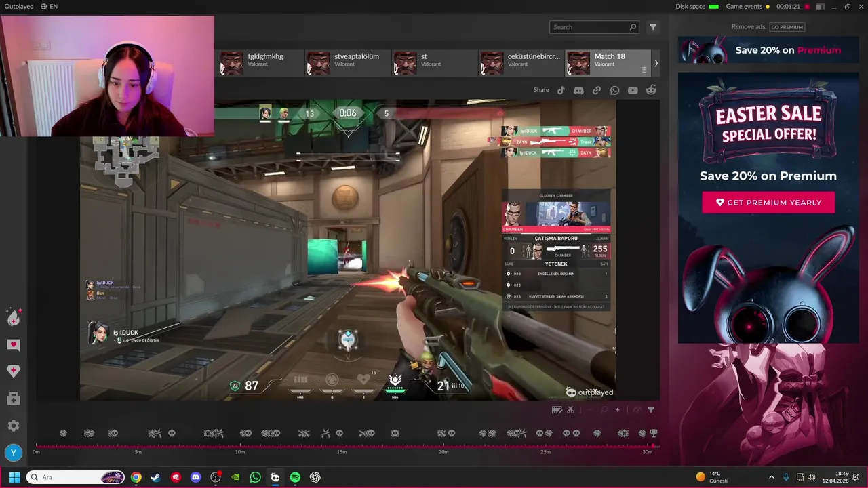Open the stveaptalölüm match tab
Viewport: 868px width, 488px height.
(348, 62)
